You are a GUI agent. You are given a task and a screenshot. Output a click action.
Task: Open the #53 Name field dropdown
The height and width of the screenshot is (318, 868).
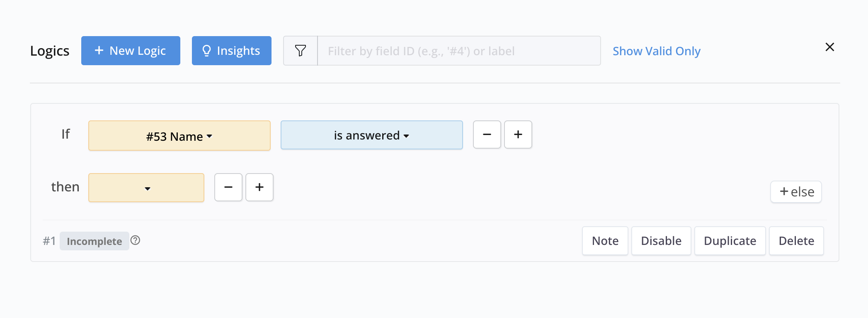(x=179, y=136)
